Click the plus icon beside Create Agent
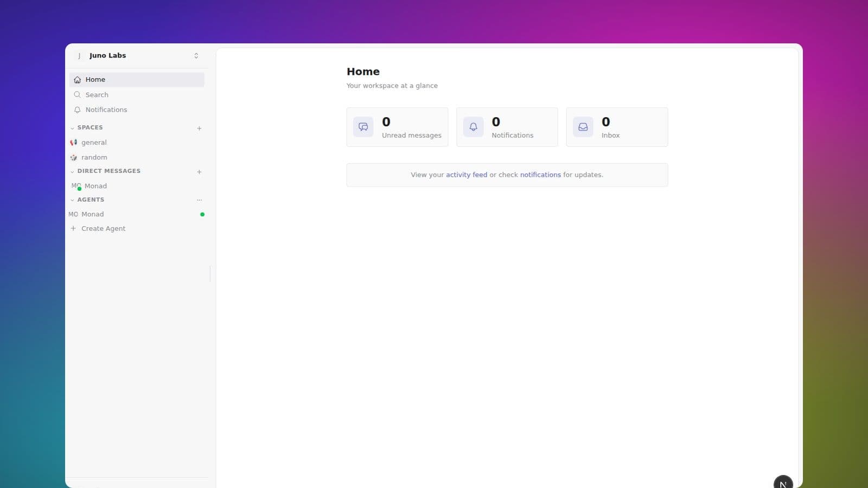Screen dimensions: 868x488 73,228
